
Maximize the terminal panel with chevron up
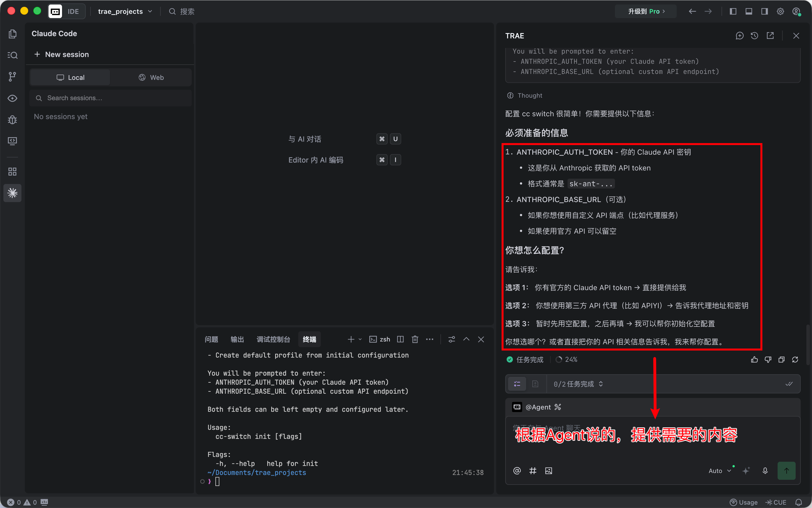(x=466, y=339)
